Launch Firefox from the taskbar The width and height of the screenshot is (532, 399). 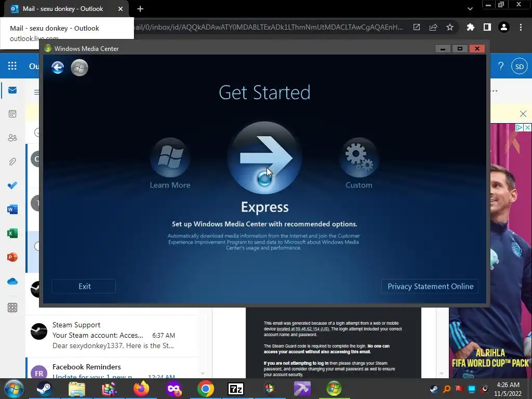[141, 389]
